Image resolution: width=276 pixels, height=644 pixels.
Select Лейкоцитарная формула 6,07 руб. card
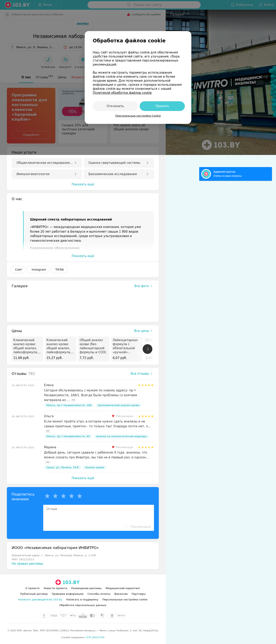(127, 349)
